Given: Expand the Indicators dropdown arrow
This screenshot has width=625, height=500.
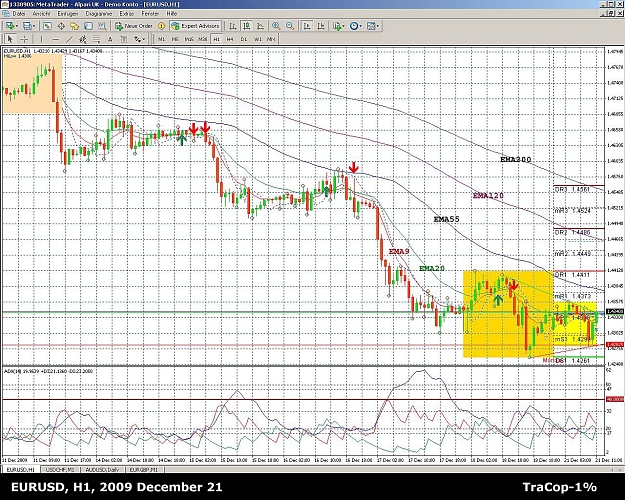Looking at the screenshot, I should click(343, 26).
